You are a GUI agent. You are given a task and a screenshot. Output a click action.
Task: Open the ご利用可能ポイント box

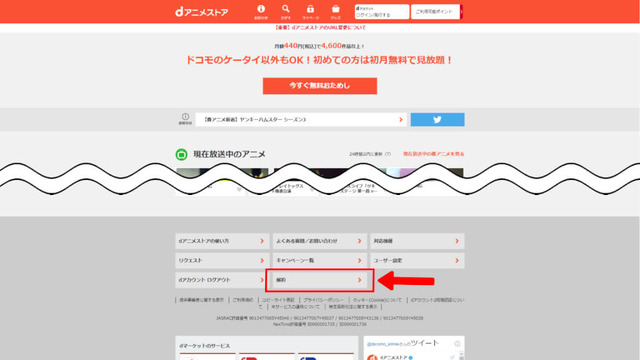(x=436, y=11)
